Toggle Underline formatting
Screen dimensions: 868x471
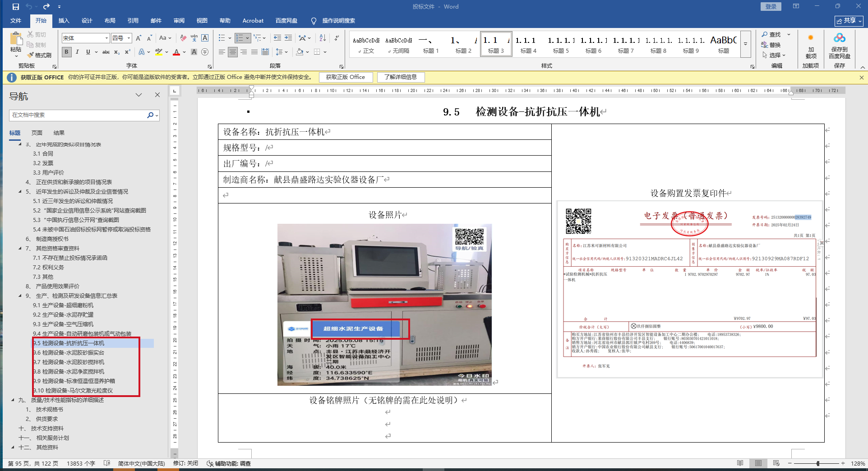coord(88,52)
